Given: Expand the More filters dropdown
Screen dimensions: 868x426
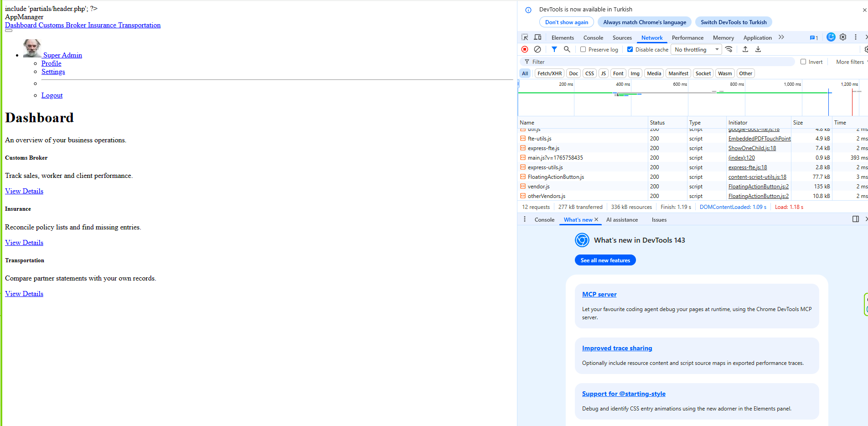Looking at the screenshot, I should coord(851,62).
